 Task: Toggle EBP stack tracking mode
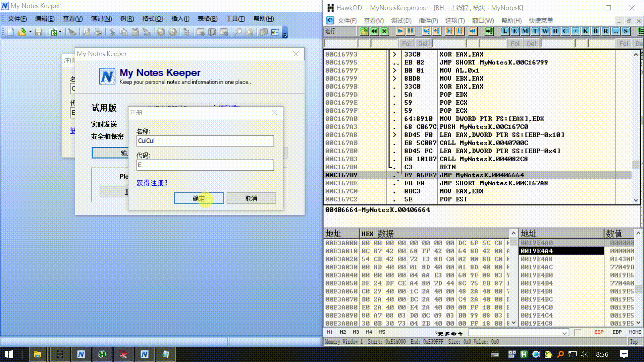coord(617,332)
